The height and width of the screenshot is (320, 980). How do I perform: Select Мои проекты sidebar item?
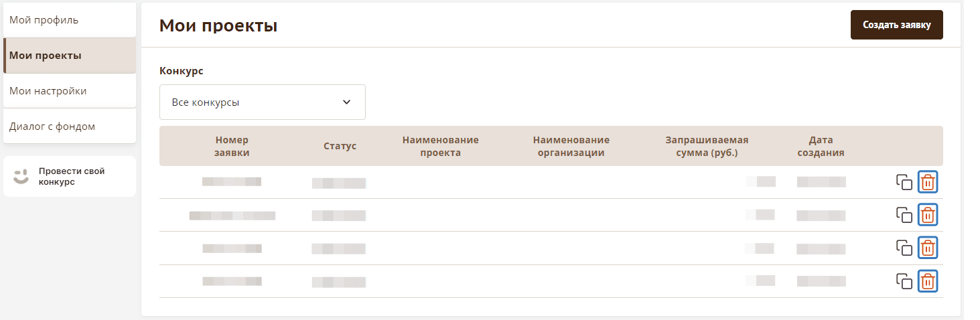click(70, 56)
